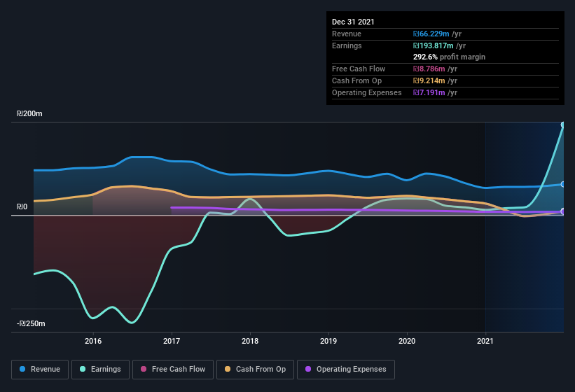Viewport: 575px width, 392px height.
Task: Click the ₪9.214m cash from op value
Action: (429, 80)
